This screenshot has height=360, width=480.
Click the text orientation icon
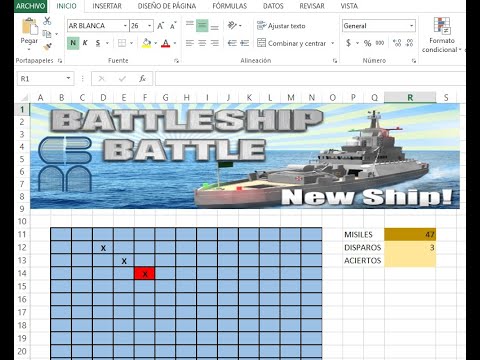click(x=232, y=26)
